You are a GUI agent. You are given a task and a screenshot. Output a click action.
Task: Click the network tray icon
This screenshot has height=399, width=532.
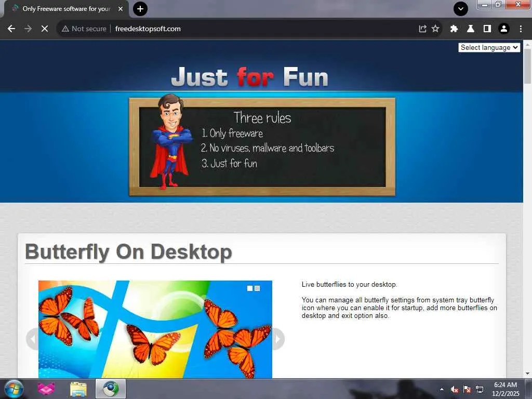click(x=480, y=389)
